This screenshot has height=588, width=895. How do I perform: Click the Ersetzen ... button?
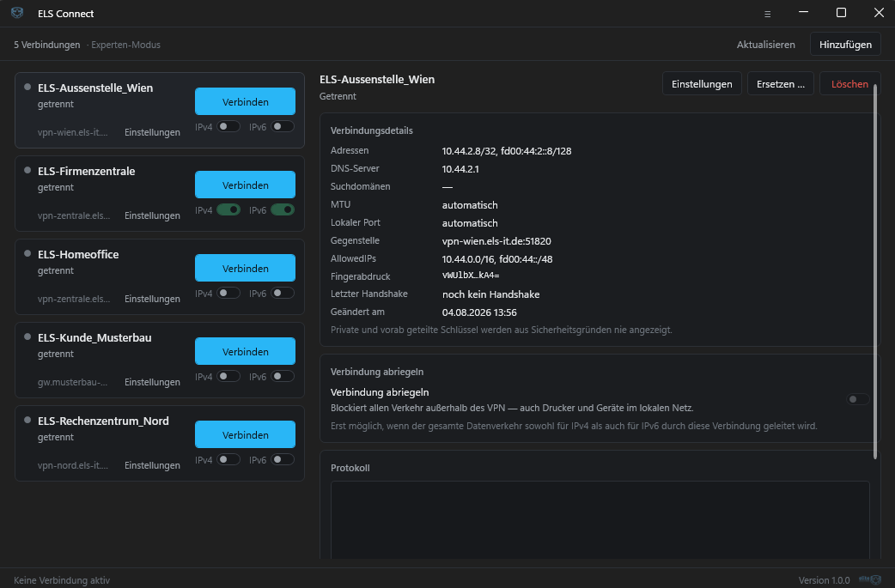click(x=780, y=84)
